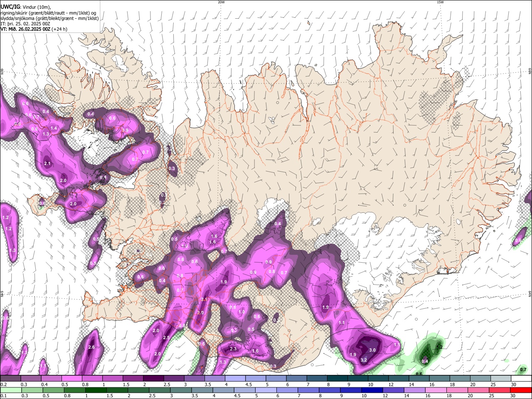The image size is (532, 399).
Task: Click the '2.5' snowfall value on the map
Action: tap(166, 337)
